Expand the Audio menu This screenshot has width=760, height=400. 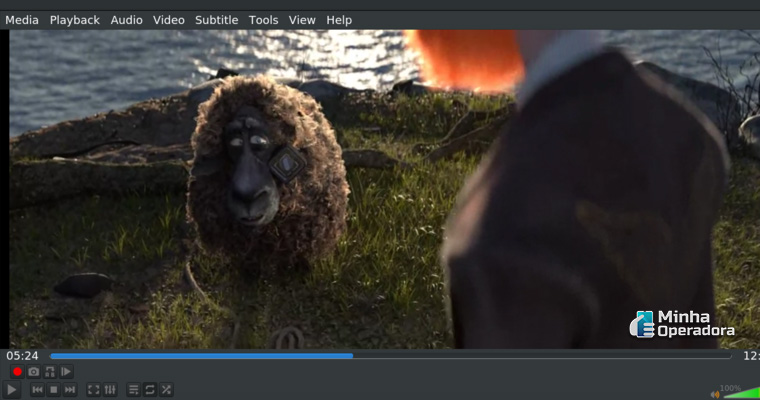tap(126, 20)
